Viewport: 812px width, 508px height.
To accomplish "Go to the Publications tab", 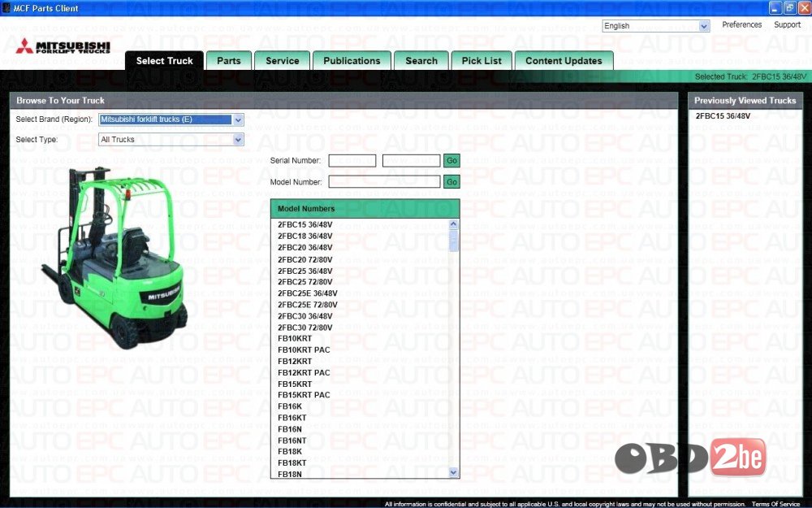I will (x=352, y=61).
